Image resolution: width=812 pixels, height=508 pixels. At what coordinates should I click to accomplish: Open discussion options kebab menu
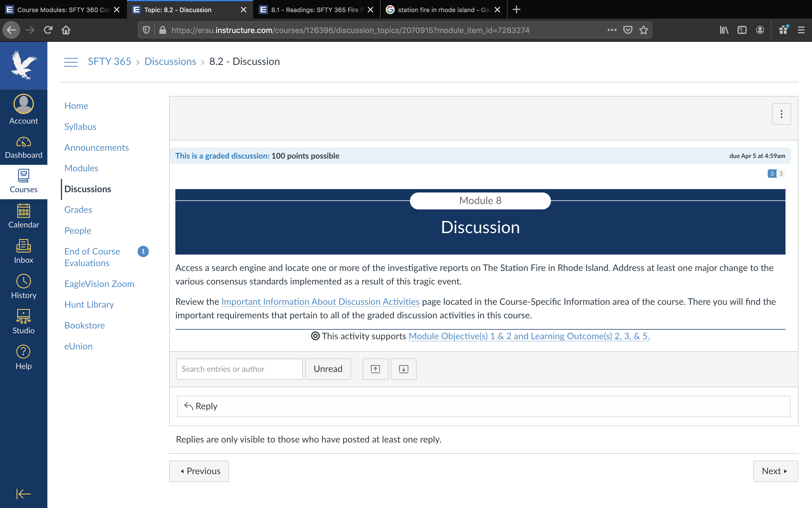tap(782, 114)
